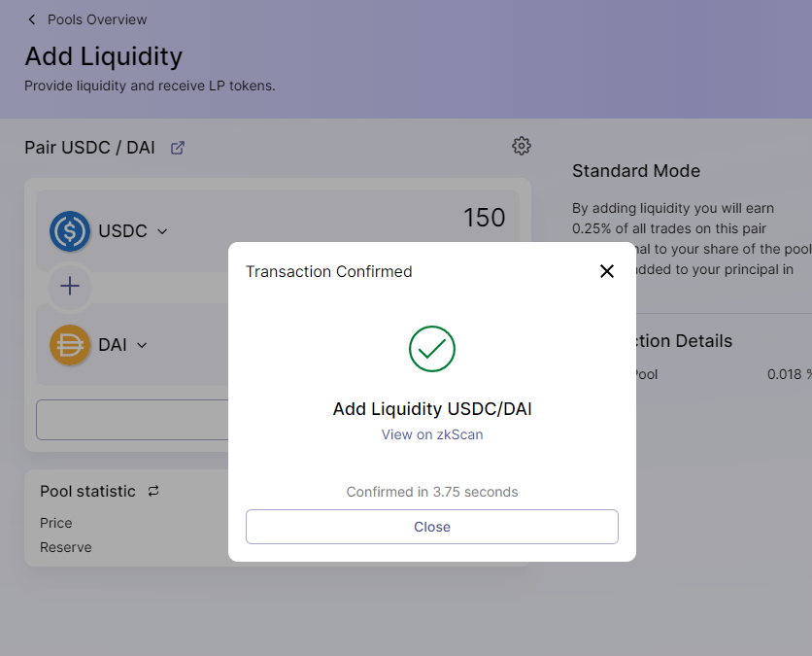Click the DAI token logo

[x=70, y=345]
